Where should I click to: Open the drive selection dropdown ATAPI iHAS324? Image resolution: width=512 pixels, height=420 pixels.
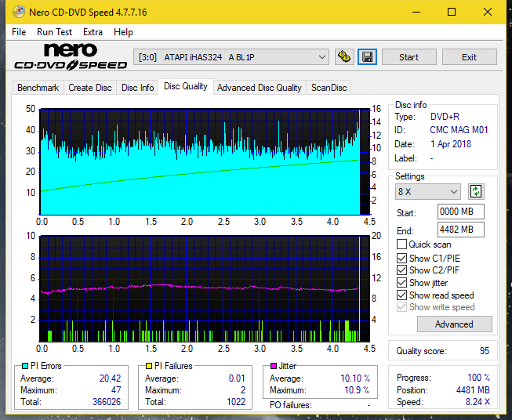[x=231, y=57]
